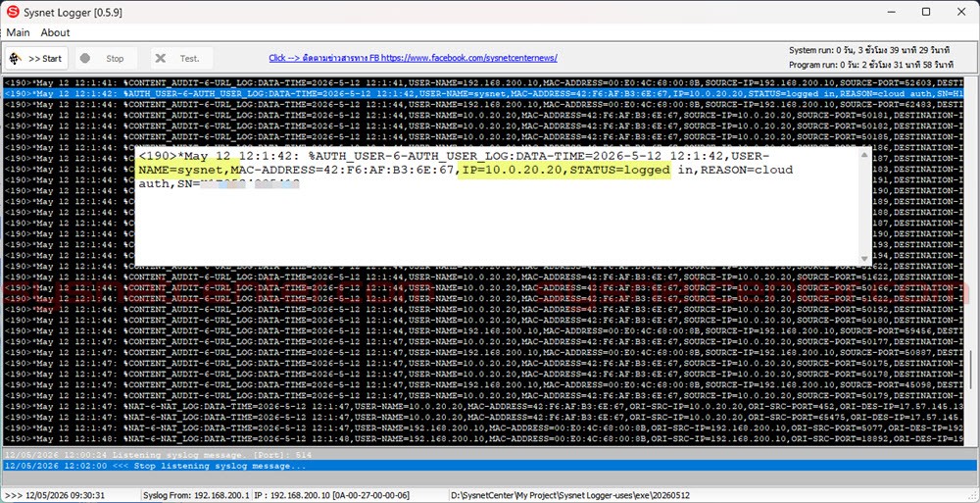Select the 'Listening syslog message. [Port]: 514' line

coord(489,455)
